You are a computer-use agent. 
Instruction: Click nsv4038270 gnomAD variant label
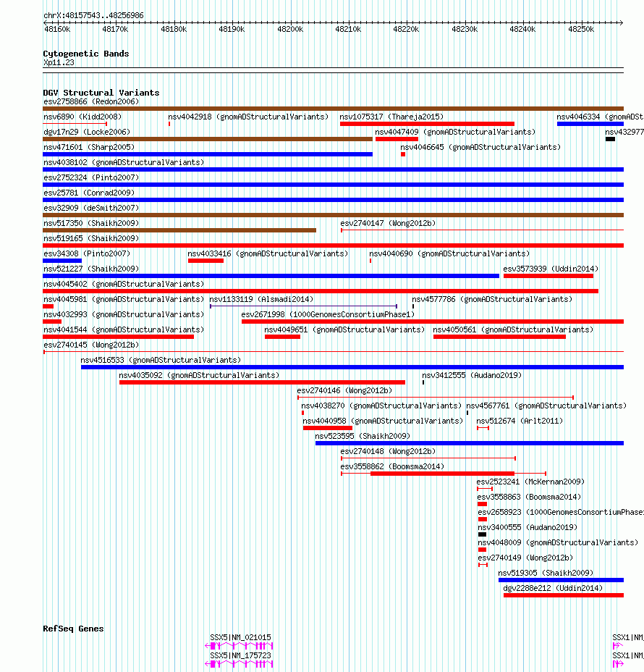(x=381, y=406)
